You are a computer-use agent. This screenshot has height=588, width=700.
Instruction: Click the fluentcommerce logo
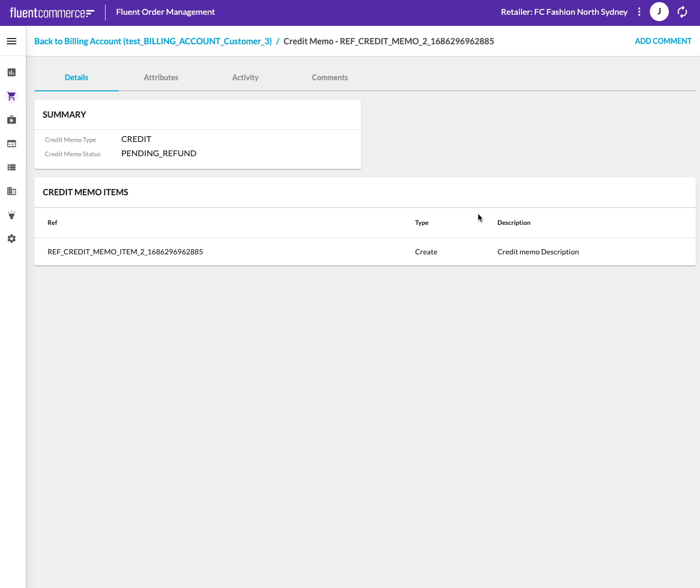(52, 12)
